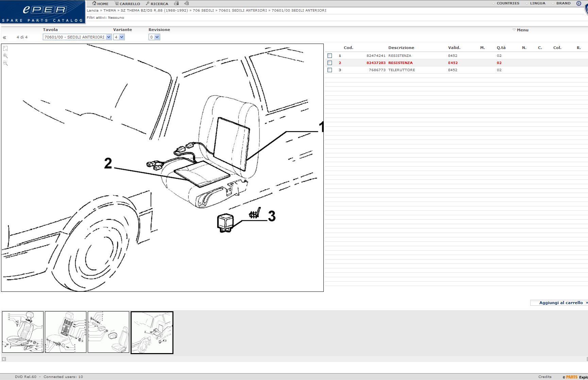Image resolution: width=588 pixels, height=380 pixels.
Task: Select the TELERUTTORE row checkbox
Action: pos(330,70)
